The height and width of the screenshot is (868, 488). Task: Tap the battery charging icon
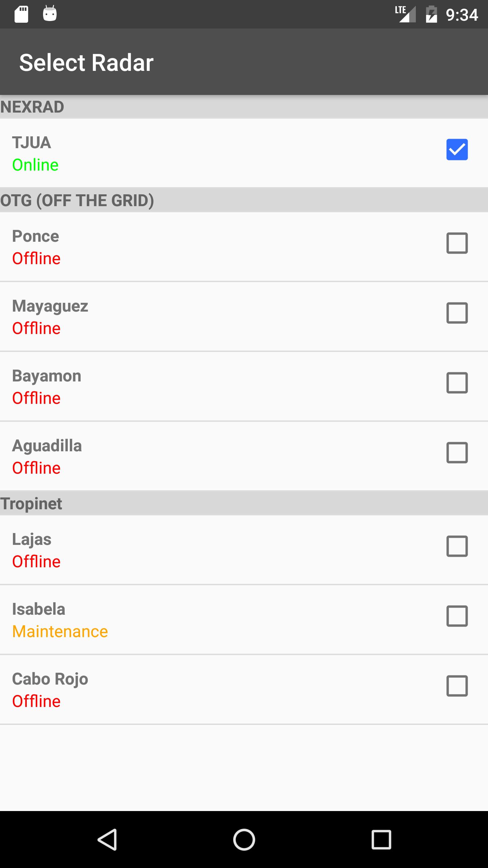click(431, 14)
